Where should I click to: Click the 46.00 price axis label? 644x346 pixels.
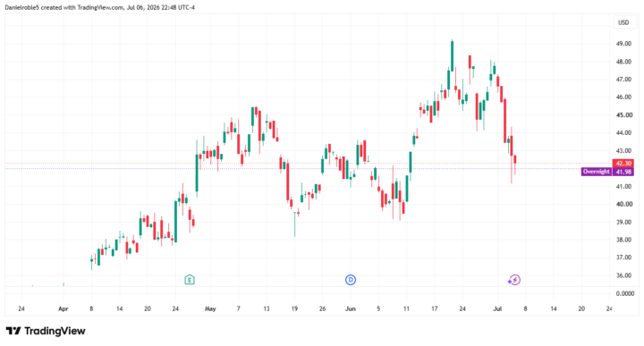[623, 97]
